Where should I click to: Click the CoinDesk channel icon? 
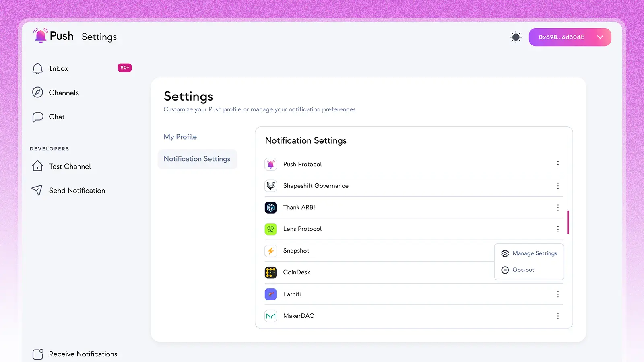270,272
